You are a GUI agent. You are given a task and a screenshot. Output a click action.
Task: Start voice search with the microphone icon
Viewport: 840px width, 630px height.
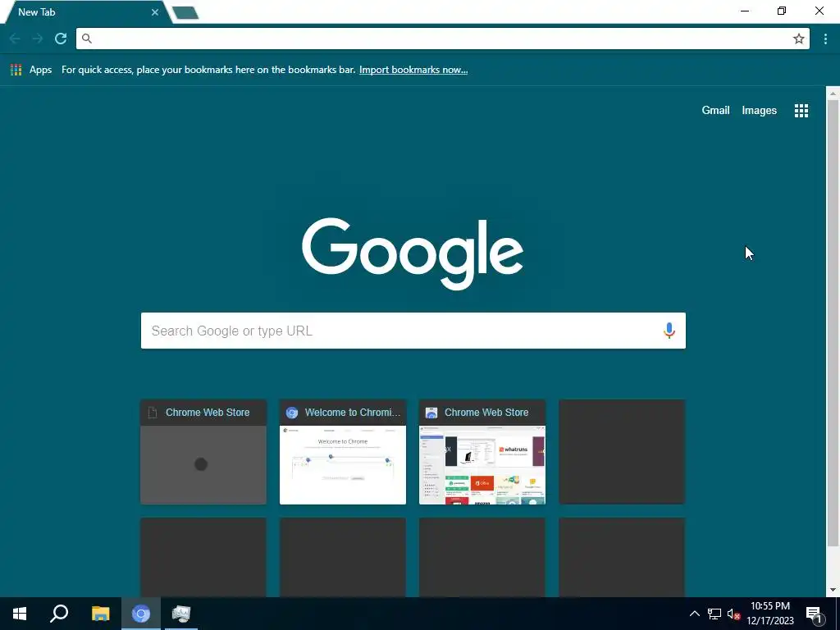point(669,331)
